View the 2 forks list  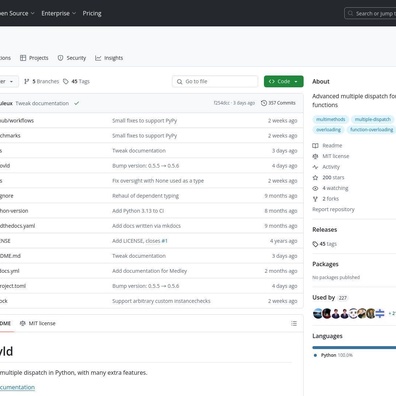coord(331,199)
